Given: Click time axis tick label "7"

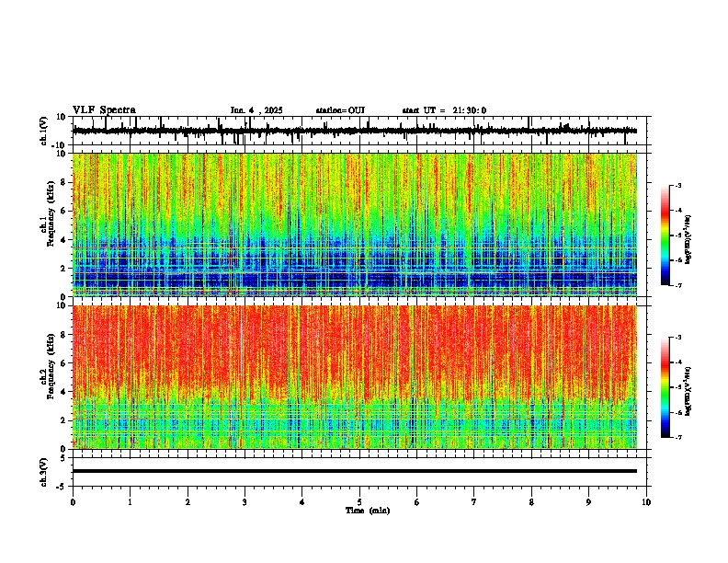Looking at the screenshot, I should [474, 502].
